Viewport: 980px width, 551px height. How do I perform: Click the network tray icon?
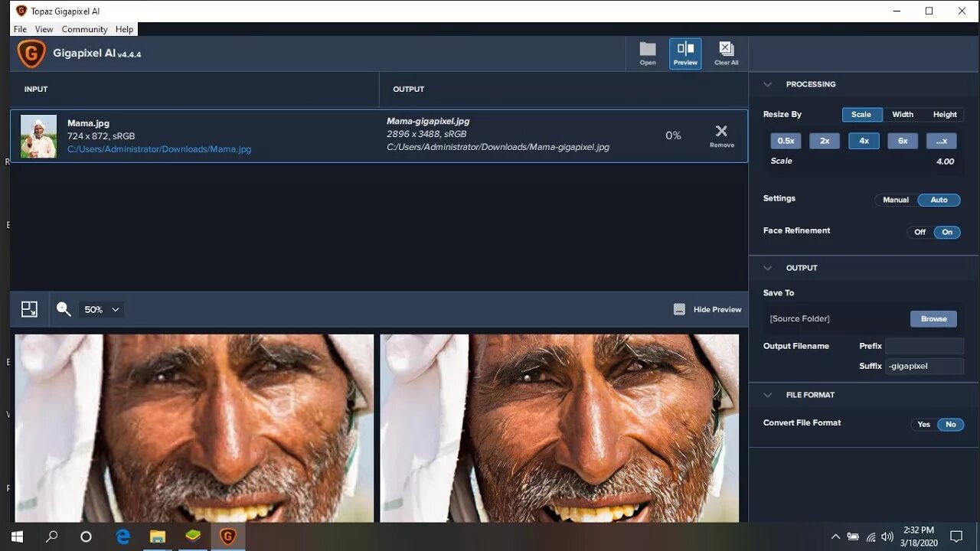pyautogui.click(x=871, y=536)
